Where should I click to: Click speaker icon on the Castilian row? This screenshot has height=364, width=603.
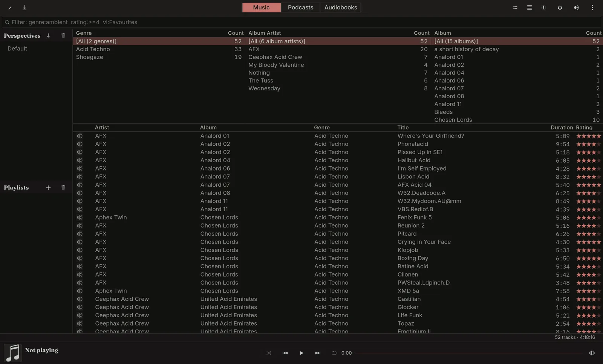pyautogui.click(x=80, y=299)
